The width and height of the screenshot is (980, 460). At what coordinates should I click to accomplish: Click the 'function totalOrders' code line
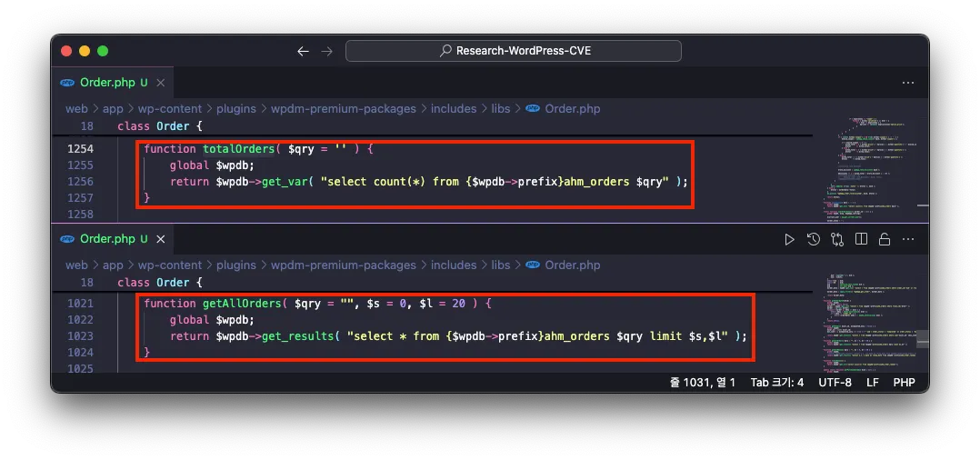click(258, 149)
